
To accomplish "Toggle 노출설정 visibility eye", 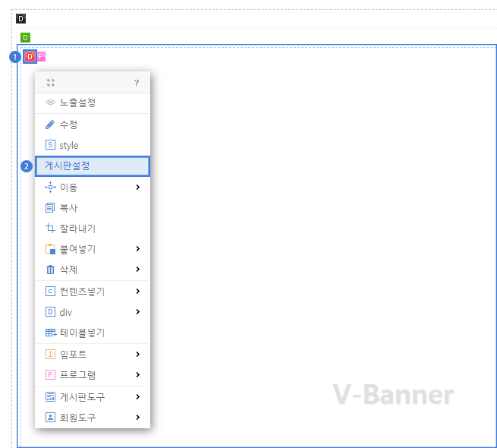I will pos(50,103).
